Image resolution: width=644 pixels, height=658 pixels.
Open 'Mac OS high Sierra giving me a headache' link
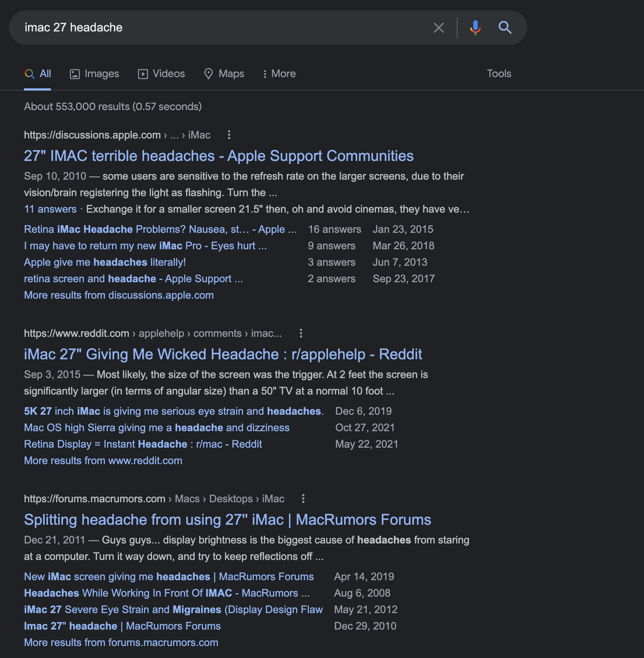(157, 428)
